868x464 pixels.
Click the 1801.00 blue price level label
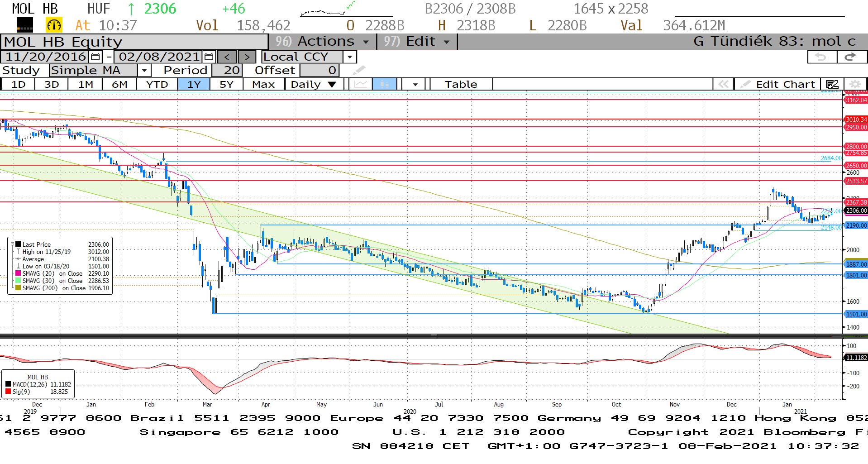[x=856, y=275]
